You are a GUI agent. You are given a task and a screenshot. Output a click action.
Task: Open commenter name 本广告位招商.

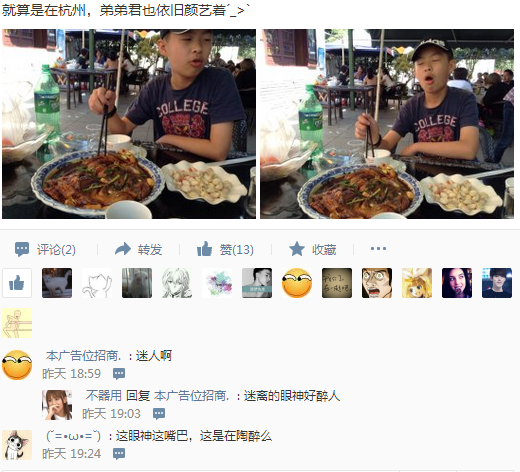click(83, 356)
